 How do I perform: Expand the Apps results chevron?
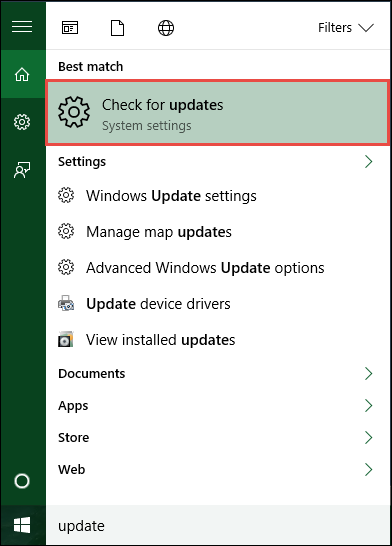coord(368,405)
